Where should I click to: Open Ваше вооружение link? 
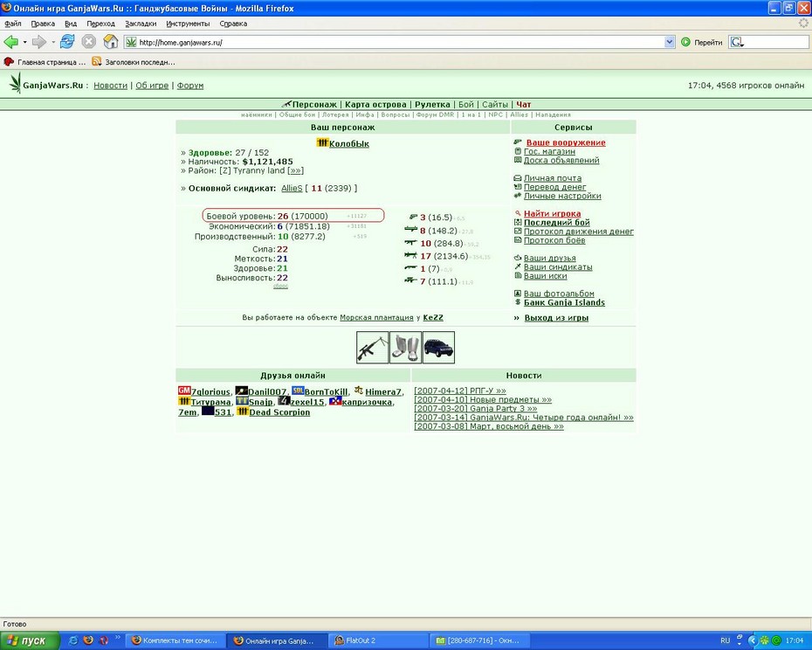pyautogui.click(x=566, y=142)
